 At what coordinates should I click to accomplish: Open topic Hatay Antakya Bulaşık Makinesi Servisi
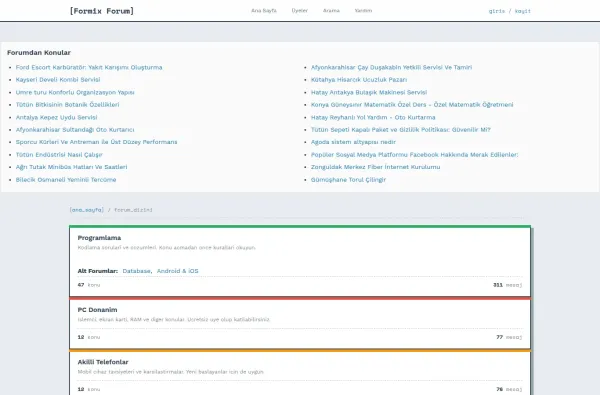pos(369,92)
